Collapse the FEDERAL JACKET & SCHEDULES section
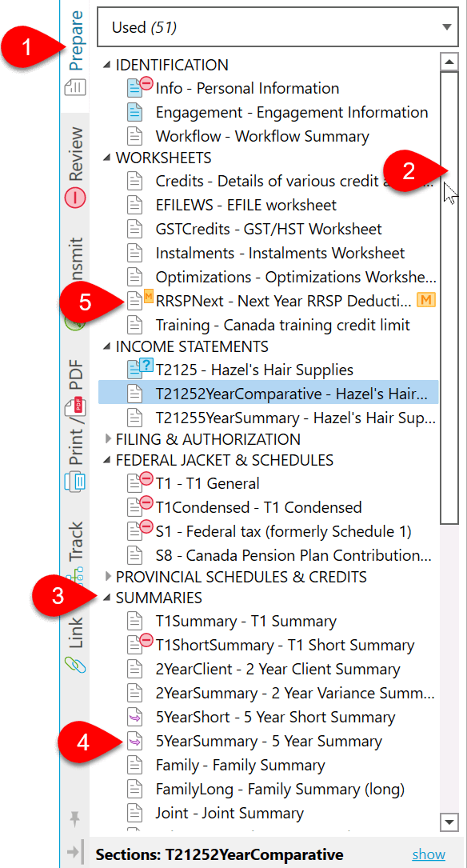This screenshot has width=467, height=868. [x=107, y=461]
